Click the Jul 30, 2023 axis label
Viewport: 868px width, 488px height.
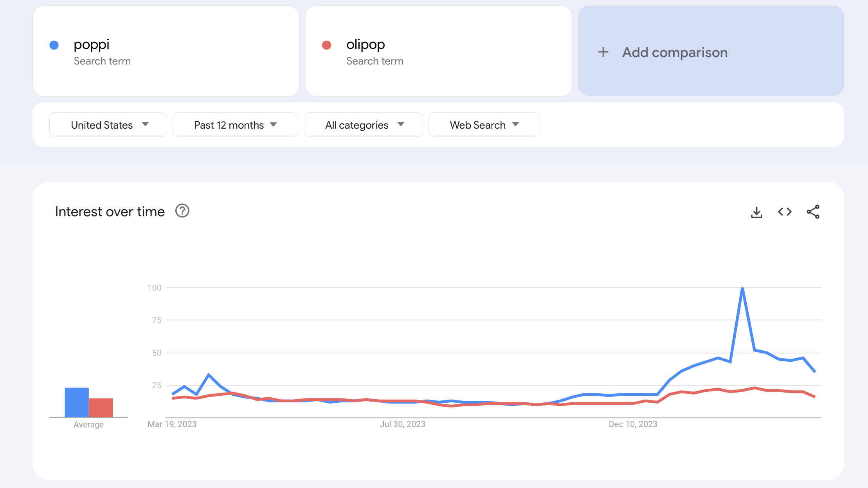tap(402, 424)
